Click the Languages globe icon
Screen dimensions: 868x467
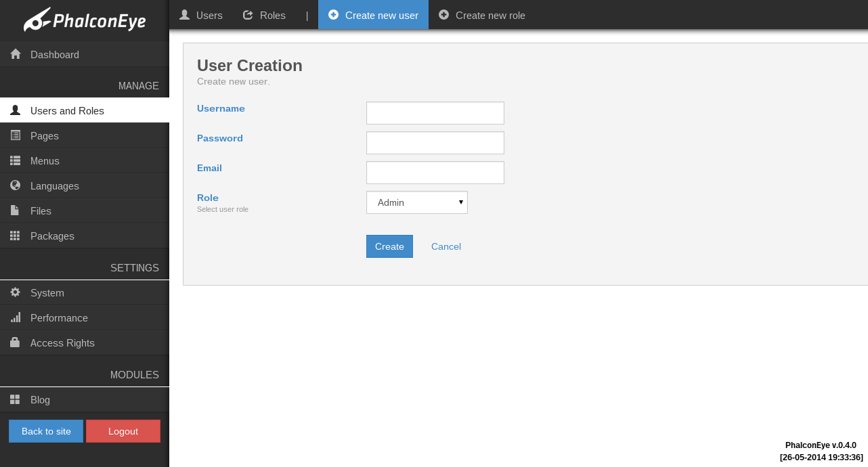(16, 185)
